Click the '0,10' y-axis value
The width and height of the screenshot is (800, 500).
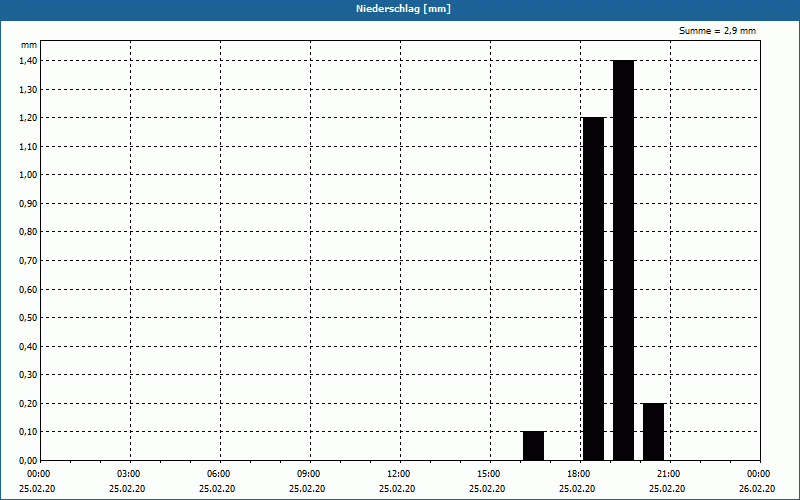click(28, 432)
